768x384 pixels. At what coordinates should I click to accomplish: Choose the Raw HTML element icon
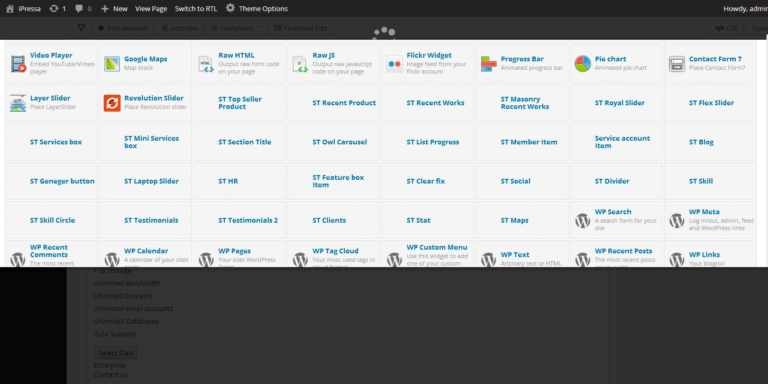pos(206,64)
